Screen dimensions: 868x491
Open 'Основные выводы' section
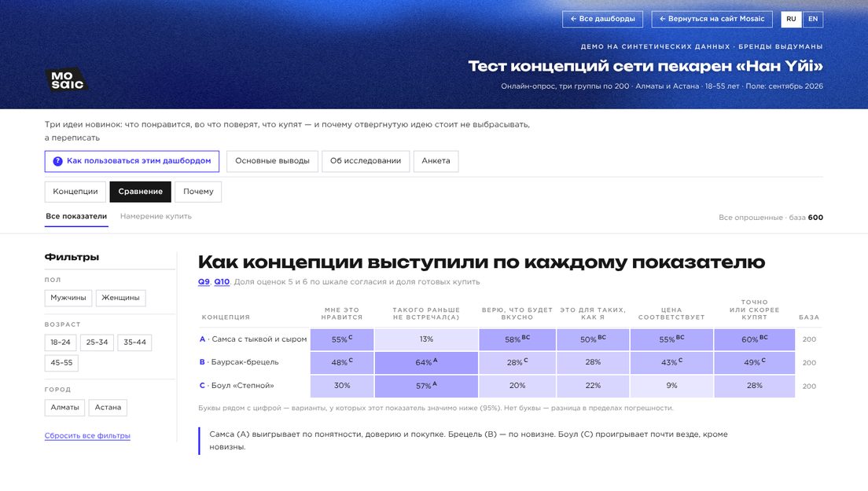point(272,162)
